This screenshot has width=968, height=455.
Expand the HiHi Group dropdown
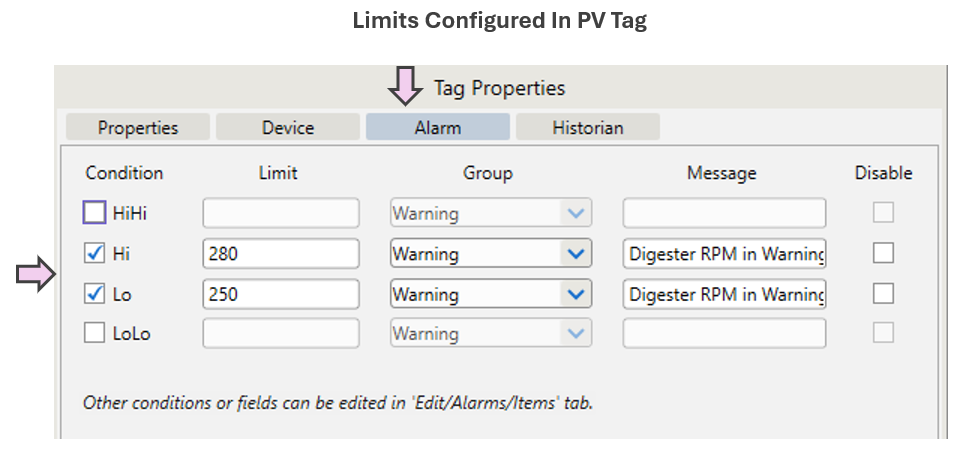pos(574,213)
